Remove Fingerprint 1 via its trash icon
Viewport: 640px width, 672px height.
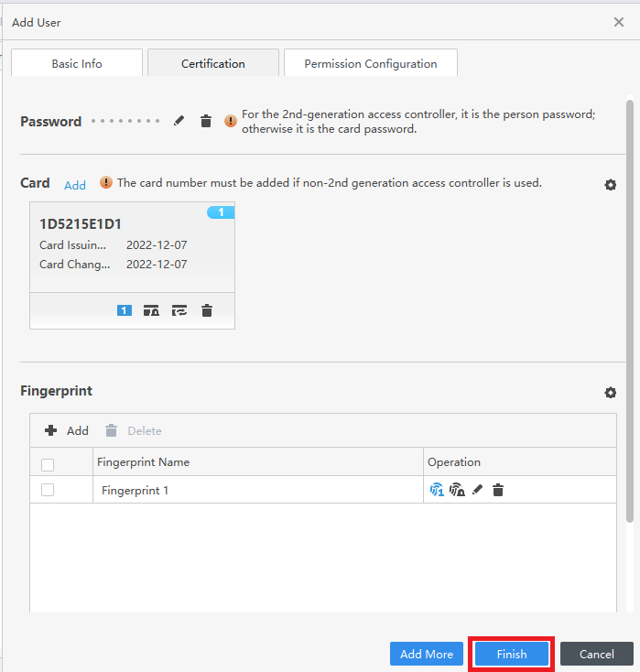[498, 490]
